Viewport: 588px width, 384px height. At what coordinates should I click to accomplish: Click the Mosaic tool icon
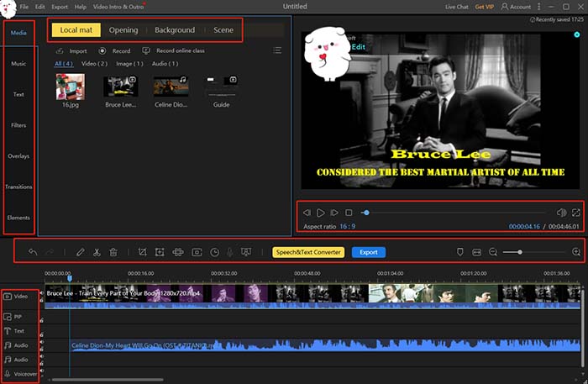coord(178,252)
